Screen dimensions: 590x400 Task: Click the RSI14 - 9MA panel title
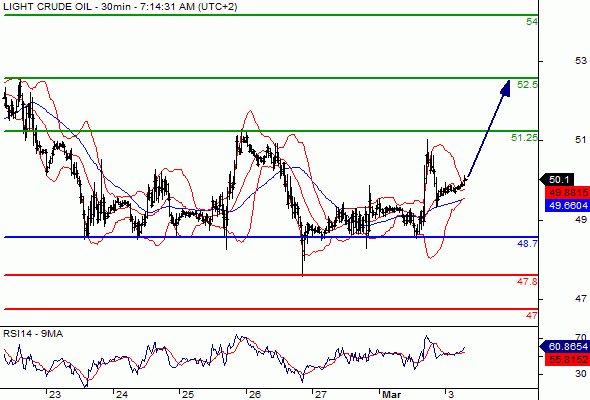[33, 333]
